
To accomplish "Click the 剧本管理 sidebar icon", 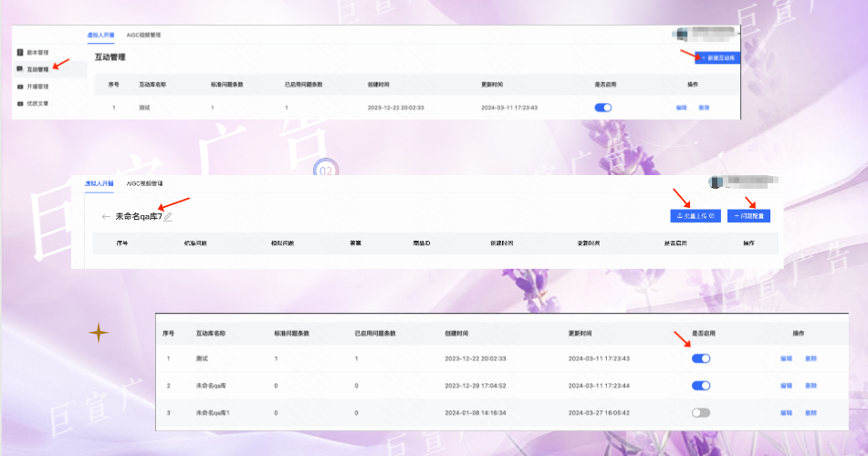I will 20,53.
